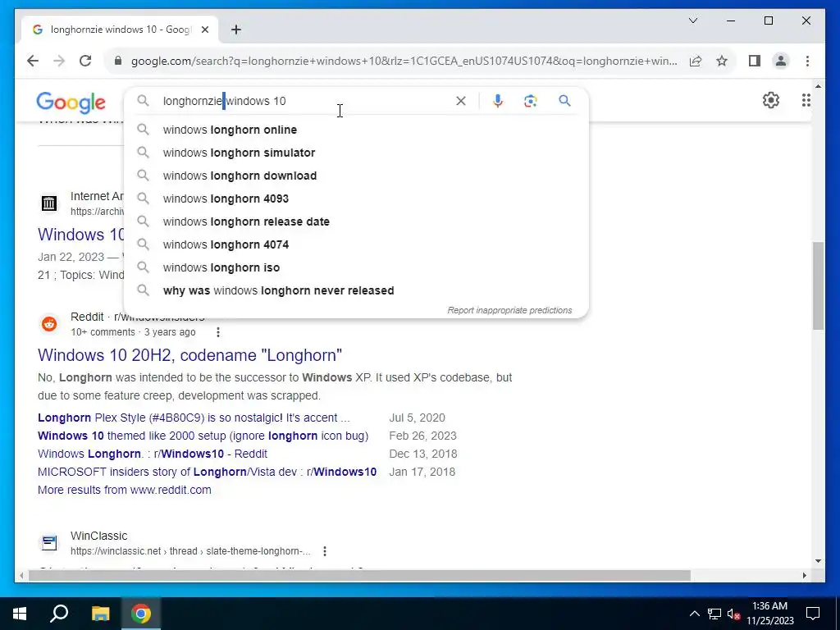Close the longhornzie windows 10 tab
Screen dimensions: 840x630
tap(204, 30)
